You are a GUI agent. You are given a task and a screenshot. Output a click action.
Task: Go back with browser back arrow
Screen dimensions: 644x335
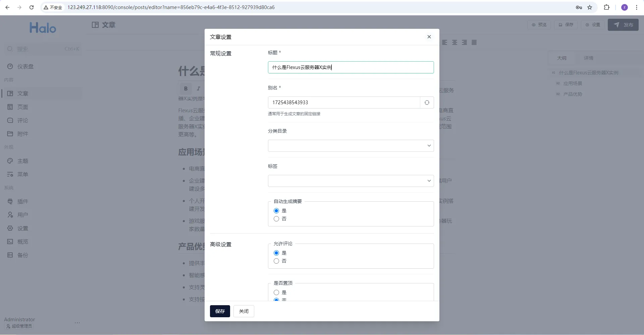pos(7,7)
